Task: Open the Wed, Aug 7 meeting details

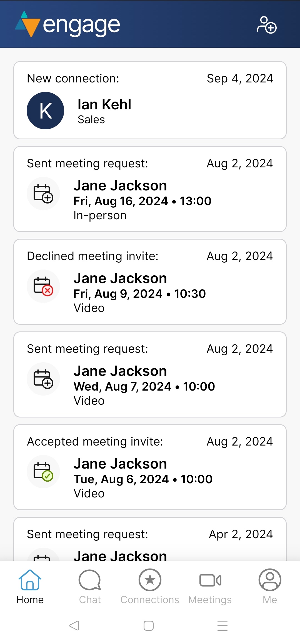Action: (144, 386)
